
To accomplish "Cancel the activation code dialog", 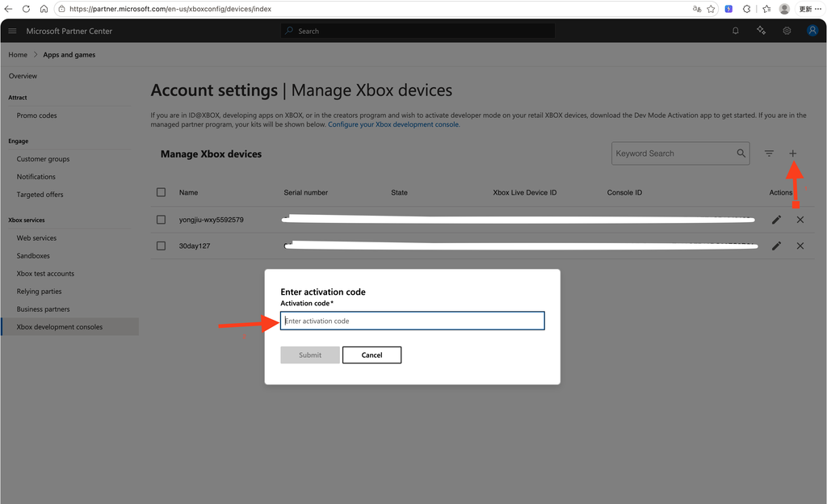I will (x=372, y=355).
